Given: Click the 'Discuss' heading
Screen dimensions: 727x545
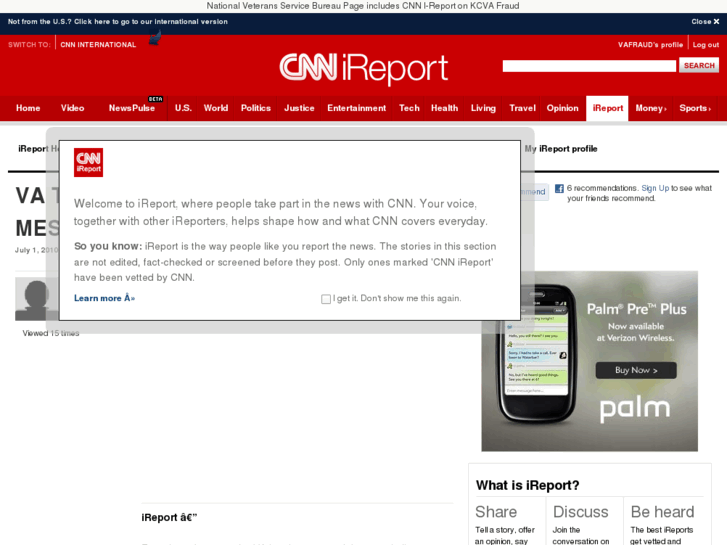Looking at the screenshot, I should pos(580,512).
